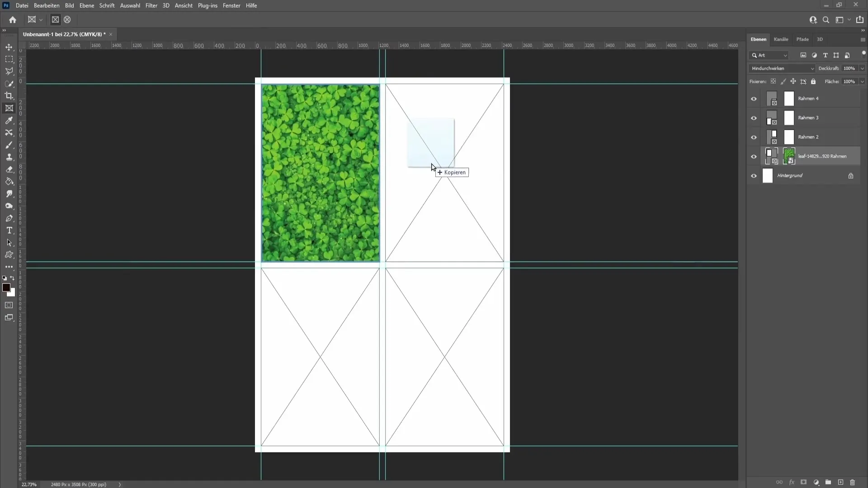Create new adjustment layer icon

coord(816,483)
